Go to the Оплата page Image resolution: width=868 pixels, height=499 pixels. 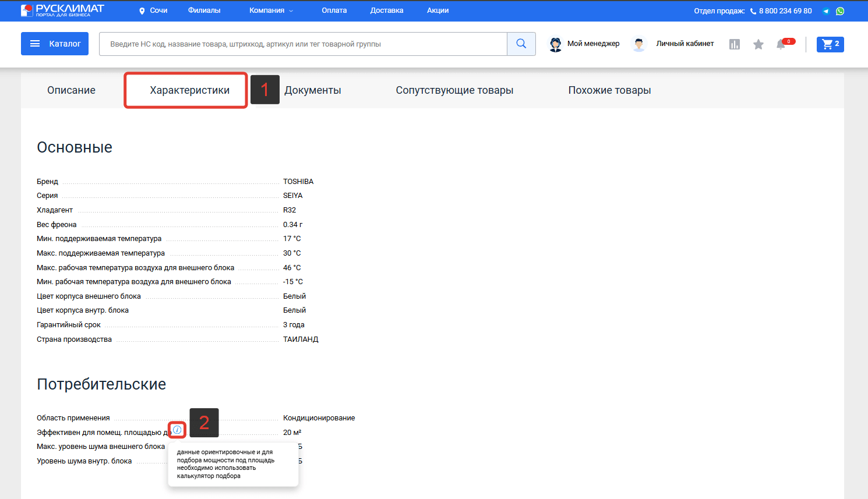[x=334, y=10]
